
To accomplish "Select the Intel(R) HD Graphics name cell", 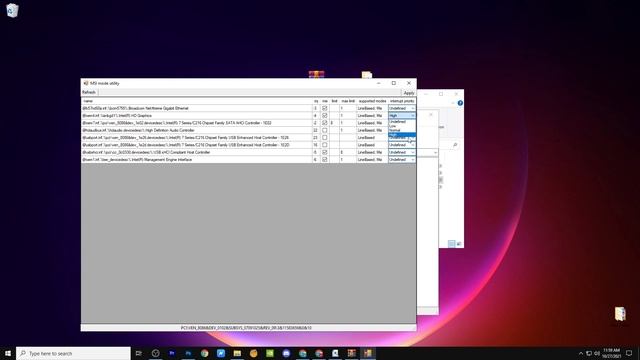I will 197,116.
